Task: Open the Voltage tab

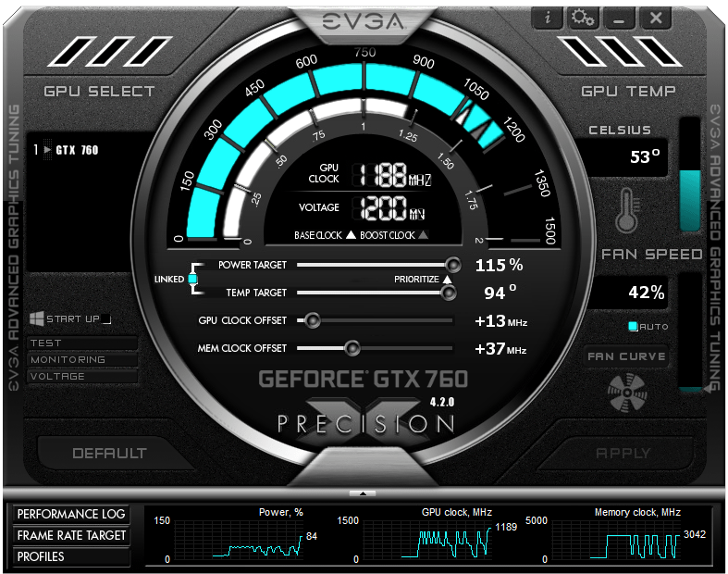Action: click(82, 377)
